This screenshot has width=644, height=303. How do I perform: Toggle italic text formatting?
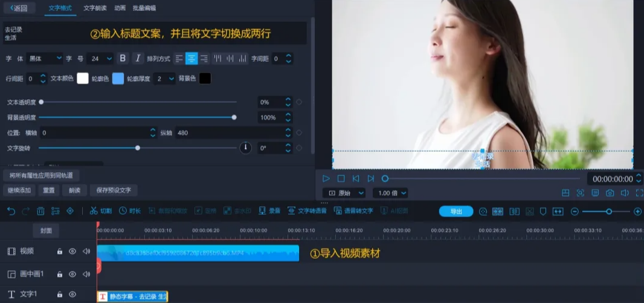(x=138, y=59)
